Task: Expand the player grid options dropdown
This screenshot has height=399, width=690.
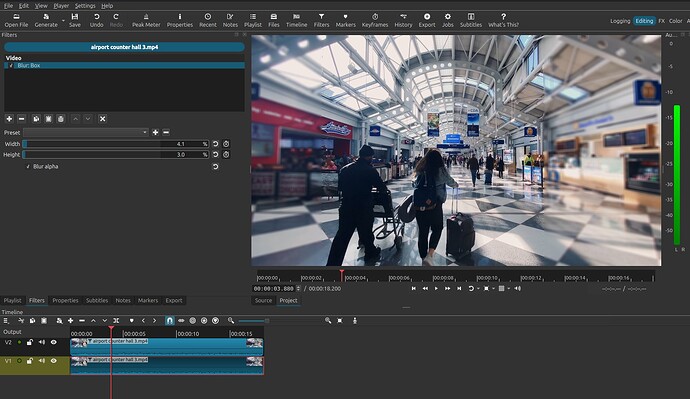Action: [509, 289]
